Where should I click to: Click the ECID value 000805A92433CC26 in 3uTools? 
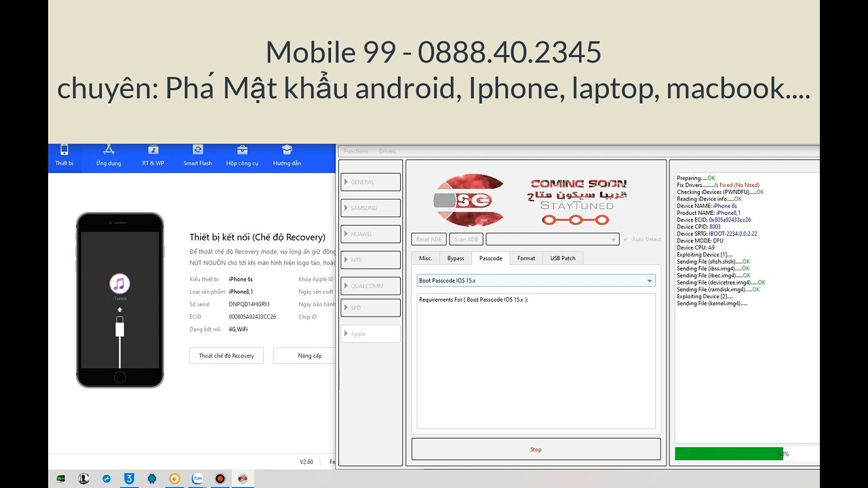pyautogui.click(x=252, y=317)
